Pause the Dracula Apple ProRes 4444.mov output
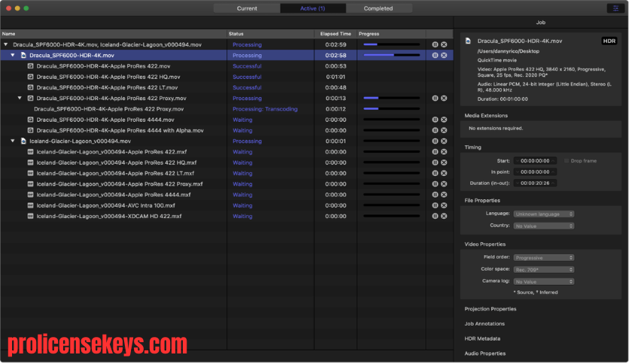This screenshot has height=364, width=629. tap(435, 120)
